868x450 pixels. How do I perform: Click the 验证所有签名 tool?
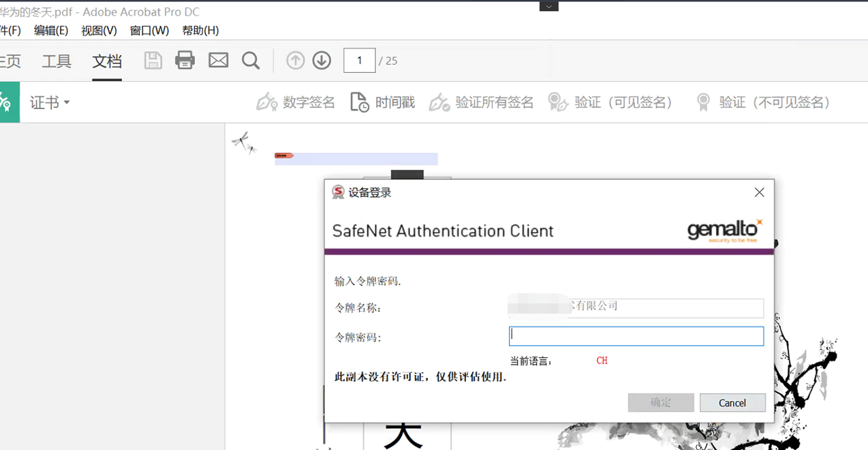coord(482,102)
